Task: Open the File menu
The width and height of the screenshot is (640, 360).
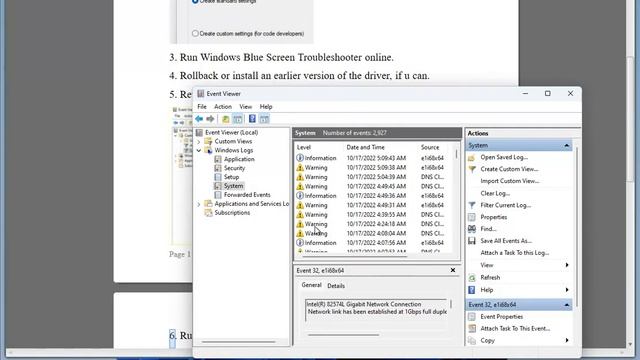Action: 202,107
